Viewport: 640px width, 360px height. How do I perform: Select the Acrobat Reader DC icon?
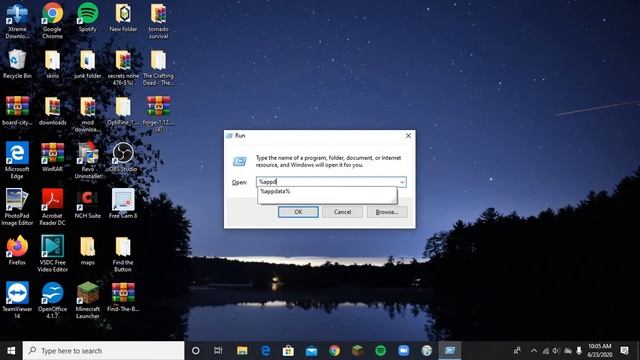52,207
